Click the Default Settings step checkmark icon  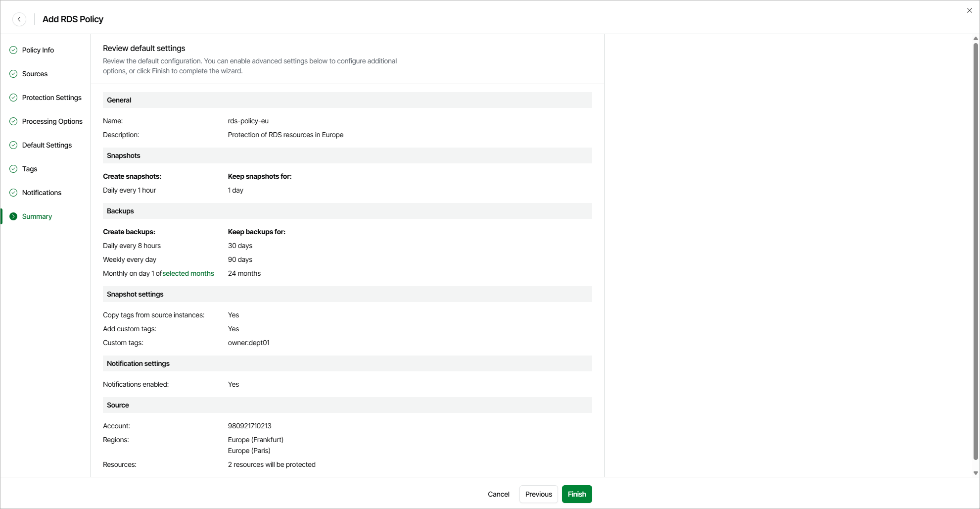pyautogui.click(x=13, y=145)
